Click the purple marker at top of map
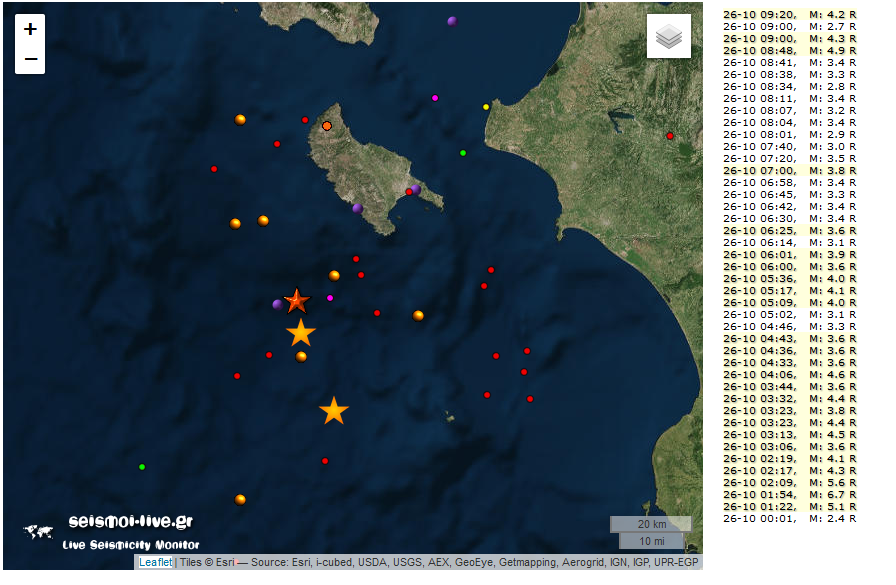 (452, 22)
